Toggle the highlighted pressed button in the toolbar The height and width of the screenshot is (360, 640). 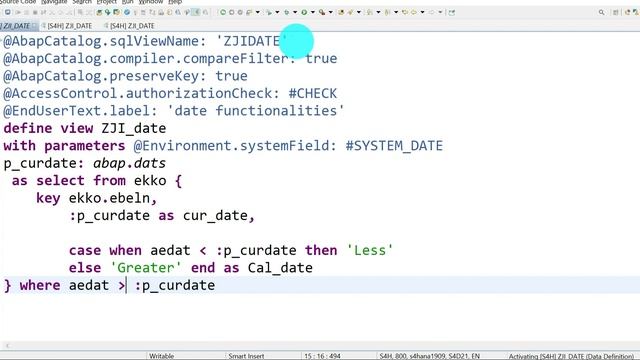pos(196,12)
